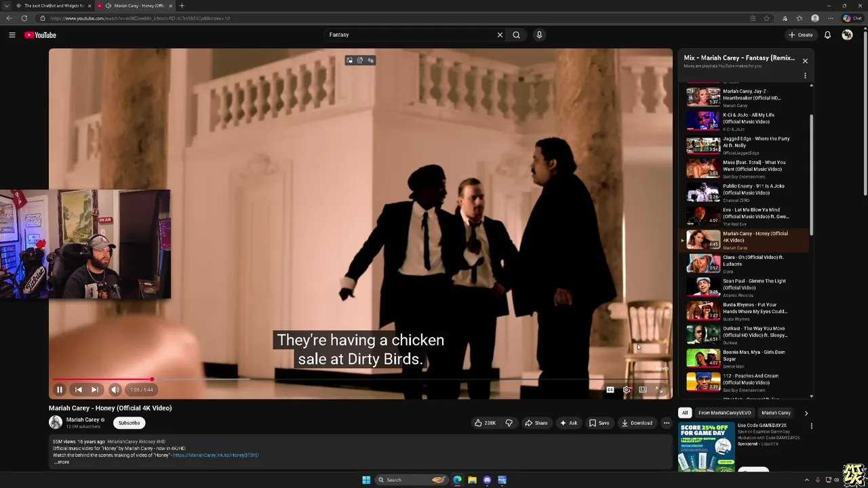
Task: Enter full screen mode
Action: (x=659, y=390)
